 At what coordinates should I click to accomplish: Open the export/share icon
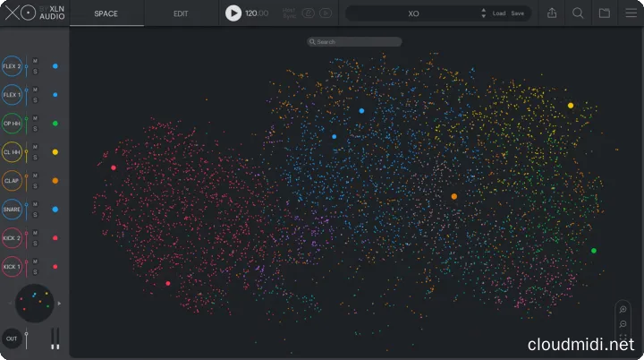[552, 13]
